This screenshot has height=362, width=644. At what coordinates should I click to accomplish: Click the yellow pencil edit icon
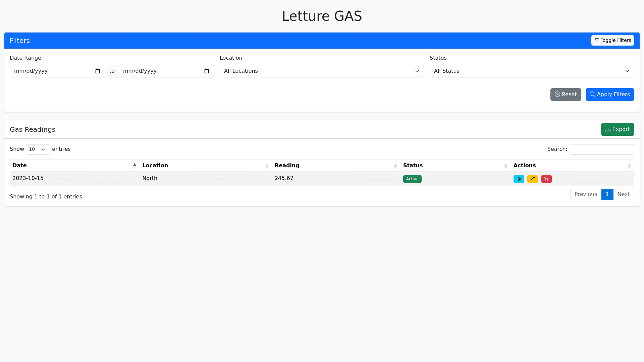point(532,179)
